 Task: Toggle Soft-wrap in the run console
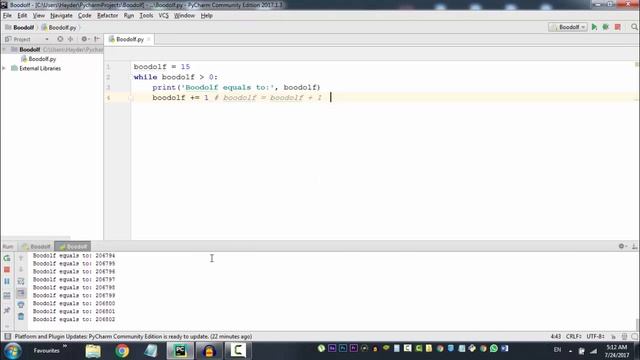coord(21,281)
